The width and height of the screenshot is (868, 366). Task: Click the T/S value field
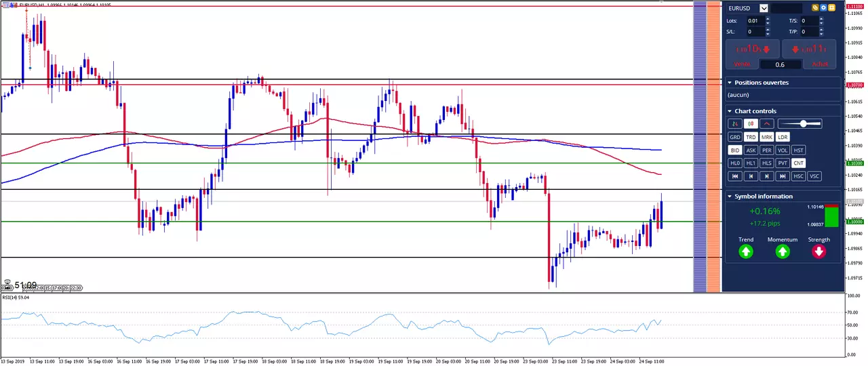coord(809,21)
